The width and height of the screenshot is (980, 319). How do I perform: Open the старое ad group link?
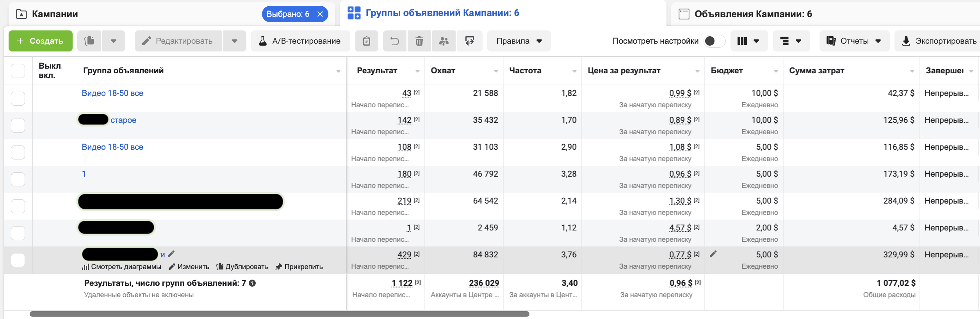123,120
